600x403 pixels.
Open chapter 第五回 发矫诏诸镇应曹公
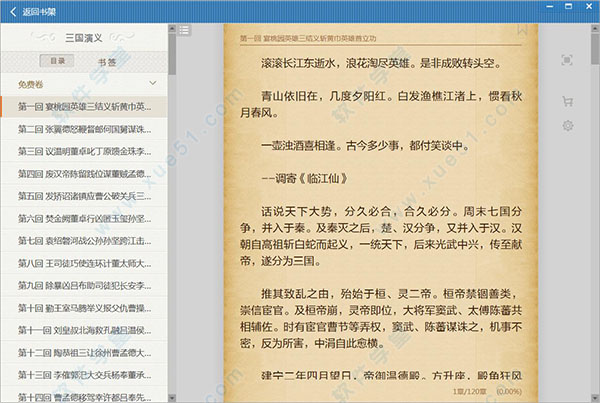pyautogui.click(x=84, y=196)
